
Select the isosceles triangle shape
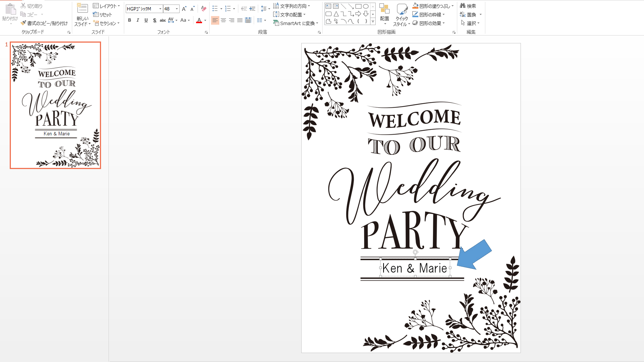(336, 14)
